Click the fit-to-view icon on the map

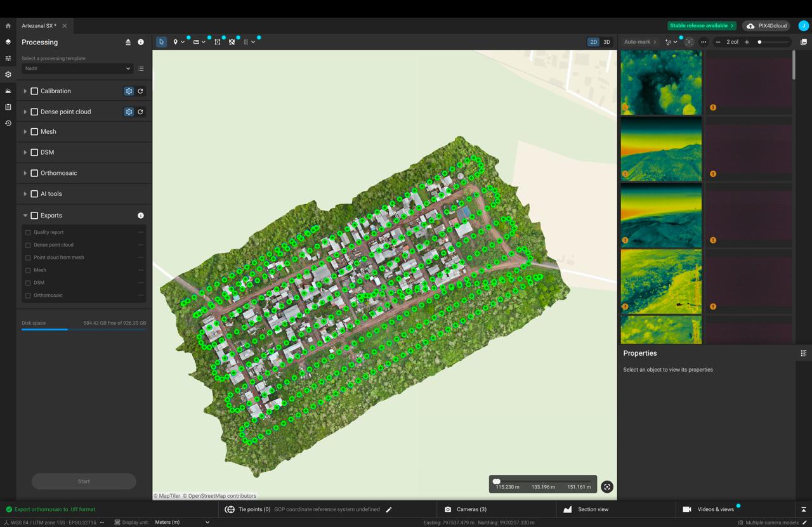pyautogui.click(x=607, y=487)
